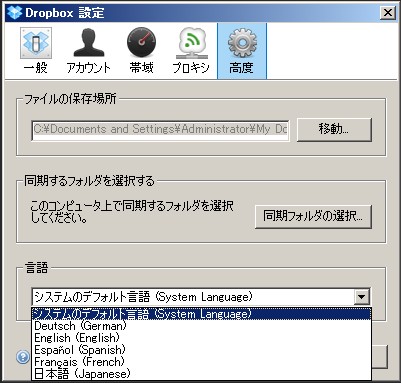
Task: Pick Français (French) from the list
Action: click(201, 362)
